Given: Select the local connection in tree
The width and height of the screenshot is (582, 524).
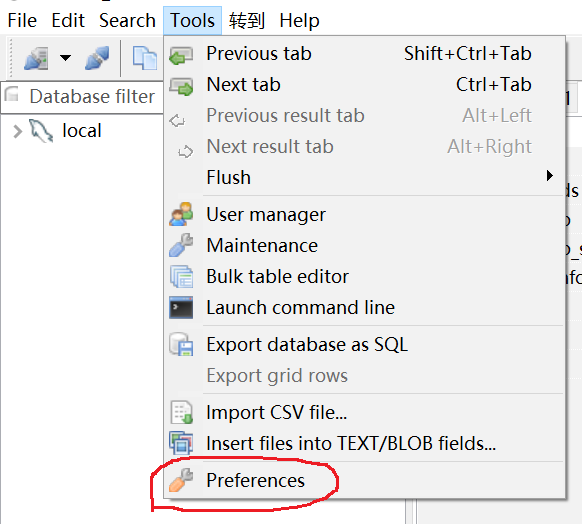Looking at the screenshot, I should (81, 131).
